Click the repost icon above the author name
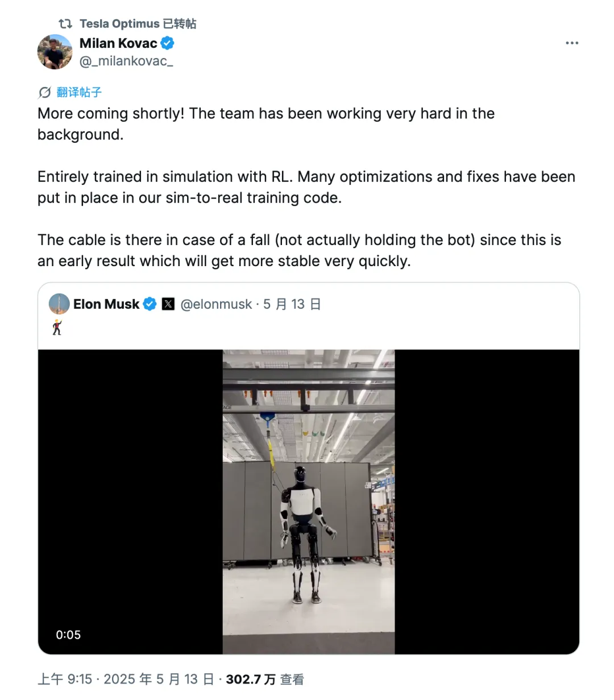Image resolution: width=614 pixels, height=700 pixels. [x=65, y=24]
